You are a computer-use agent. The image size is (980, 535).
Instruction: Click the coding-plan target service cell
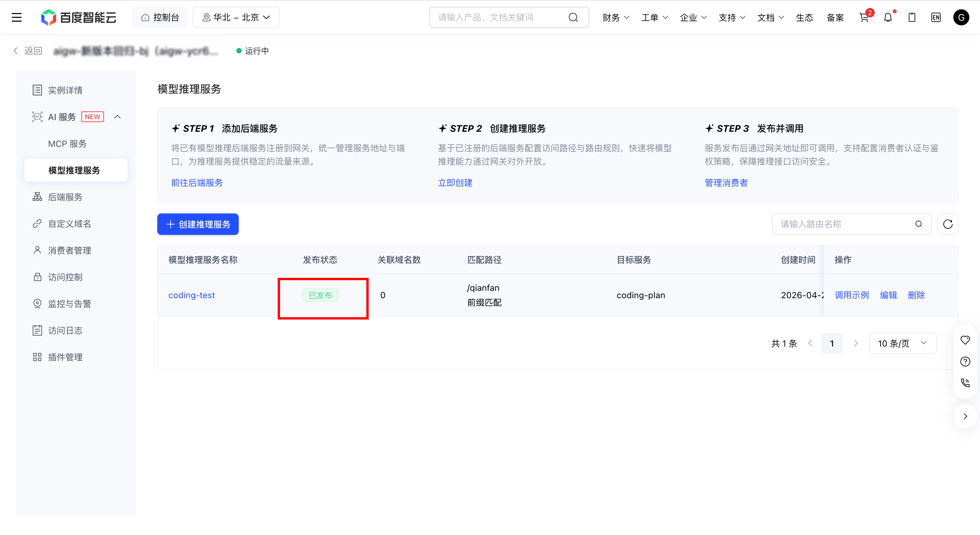641,295
